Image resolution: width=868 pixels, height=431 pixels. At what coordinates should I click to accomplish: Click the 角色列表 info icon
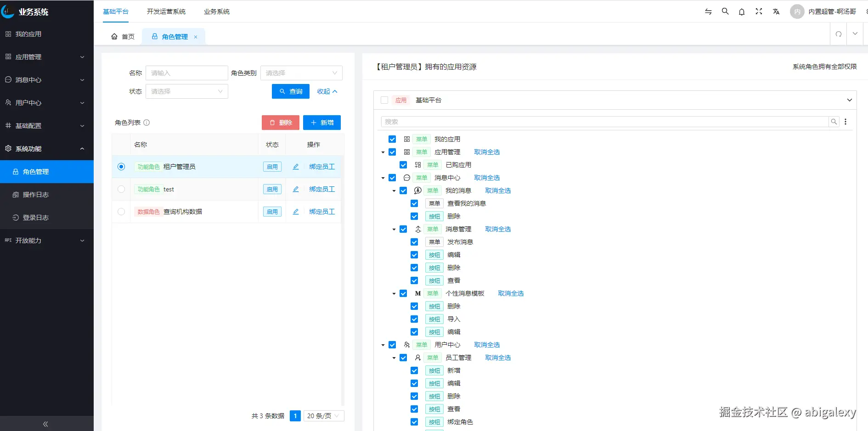(147, 123)
